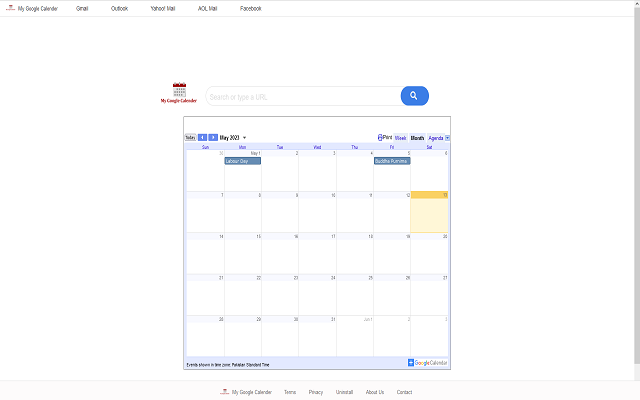
Task: Go to previous month arrow
Action: [x=202, y=138]
